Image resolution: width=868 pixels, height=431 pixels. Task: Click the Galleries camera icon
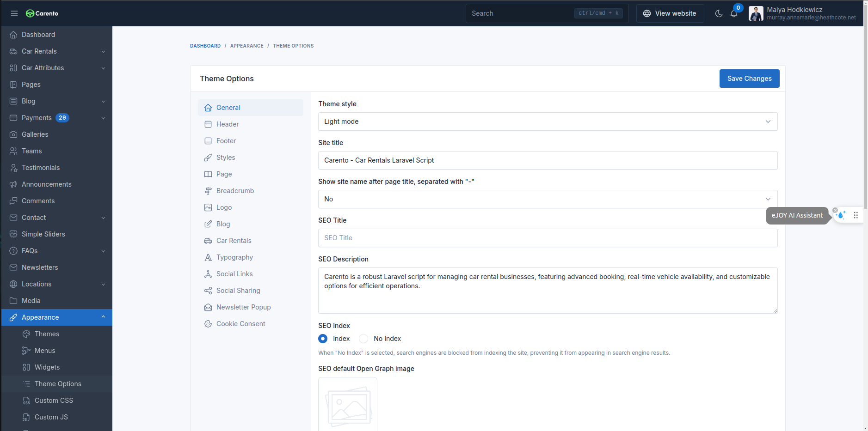[x=13, y=134]
